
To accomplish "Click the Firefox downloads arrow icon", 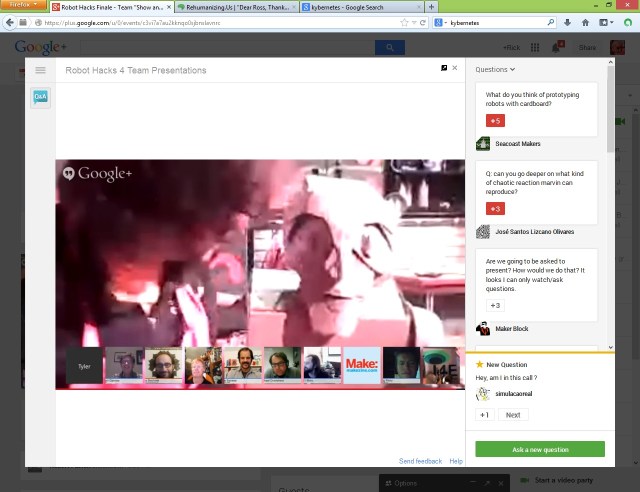I will click(x=567, y=21).
